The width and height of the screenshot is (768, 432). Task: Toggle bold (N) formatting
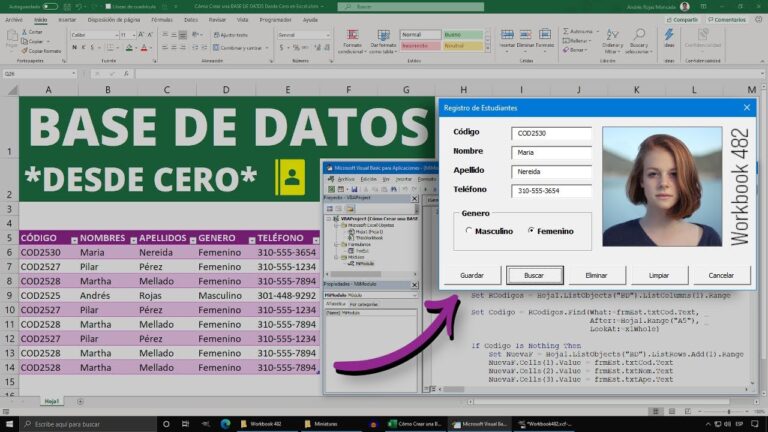point(74,48)
